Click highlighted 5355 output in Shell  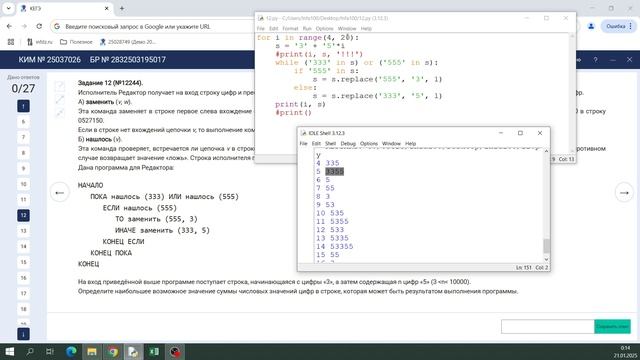[335, 171]
